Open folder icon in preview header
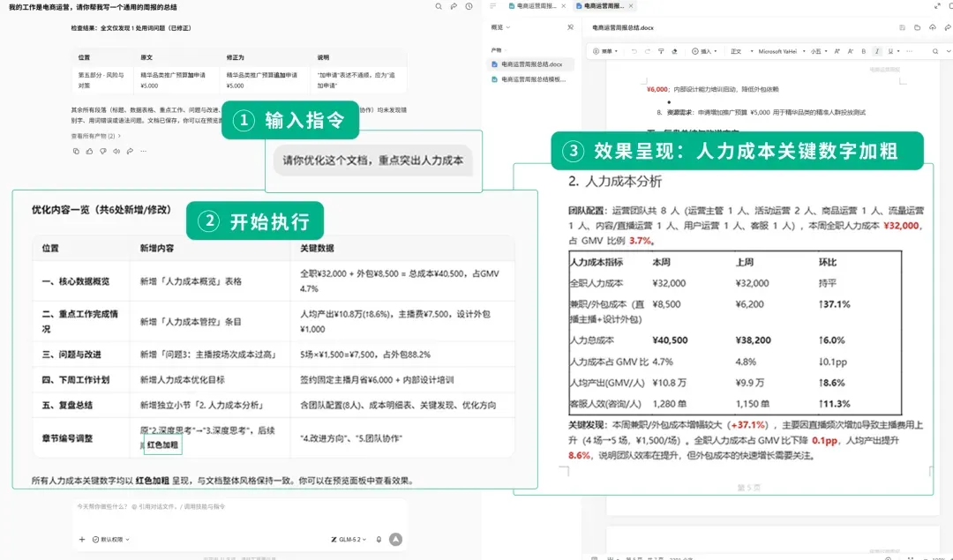This screenshot has height=560, width=953. click(x=917, y=27)
